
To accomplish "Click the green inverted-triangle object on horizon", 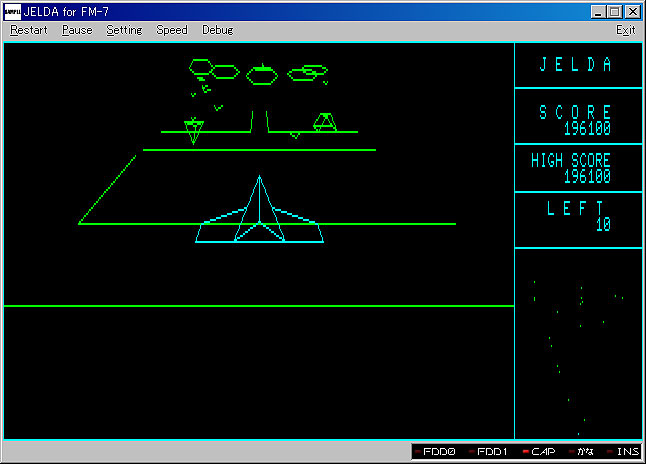I will (x=194, y=130).
